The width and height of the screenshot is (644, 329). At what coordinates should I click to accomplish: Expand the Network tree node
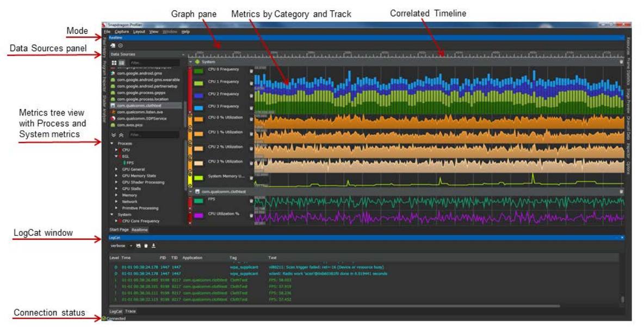click(x=116, y=202)
